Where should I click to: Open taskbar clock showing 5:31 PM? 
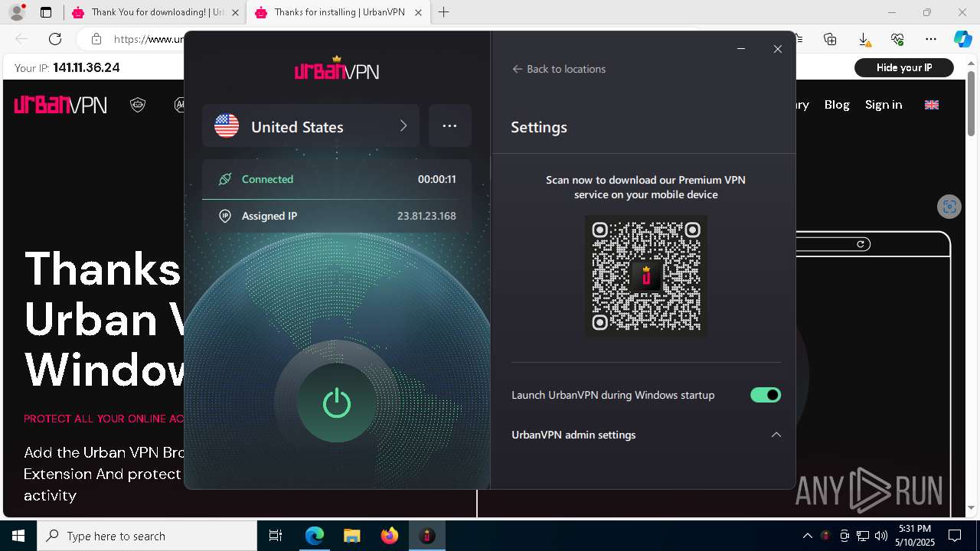click(x=916, y=536)
